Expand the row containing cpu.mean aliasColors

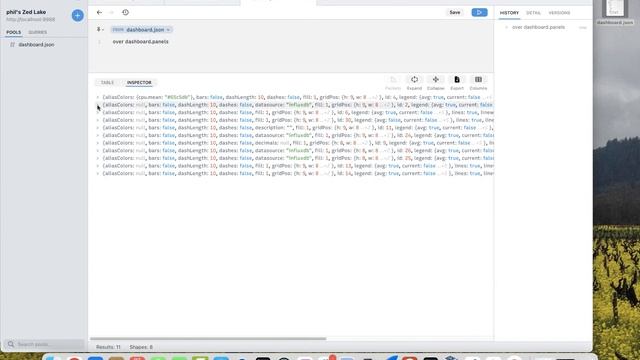98,97
